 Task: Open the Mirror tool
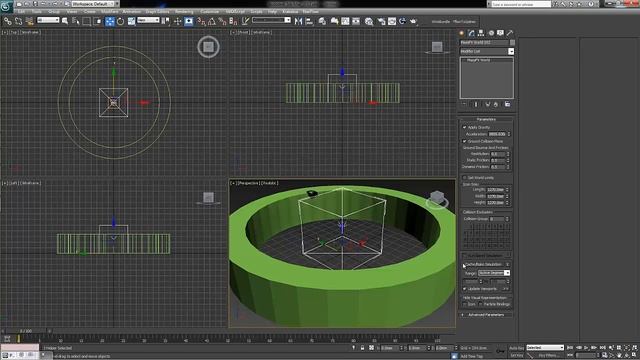coord(298,21)
